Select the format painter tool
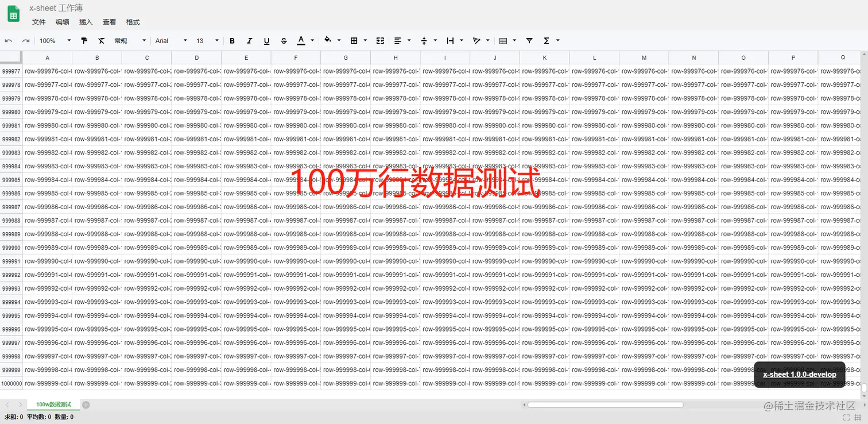The height and width of the screenshot is (424, 868). tap(84, 40)
